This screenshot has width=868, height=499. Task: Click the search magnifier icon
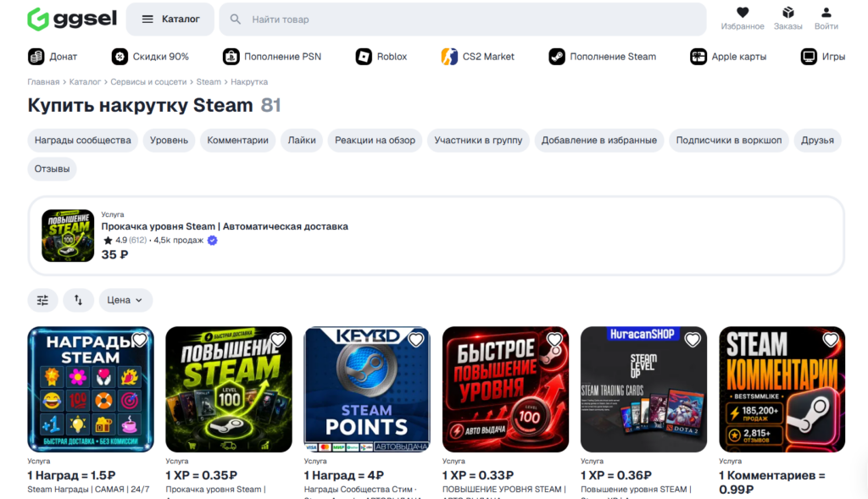[236, 19]
